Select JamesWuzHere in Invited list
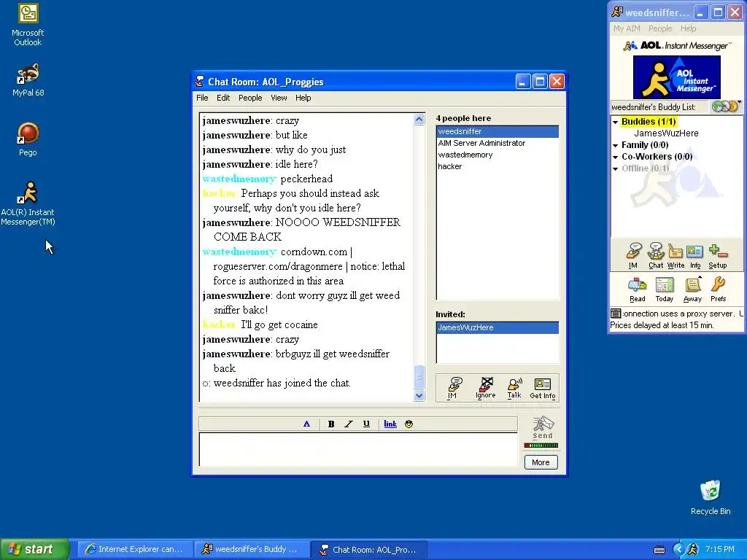 tap(498, 327)
